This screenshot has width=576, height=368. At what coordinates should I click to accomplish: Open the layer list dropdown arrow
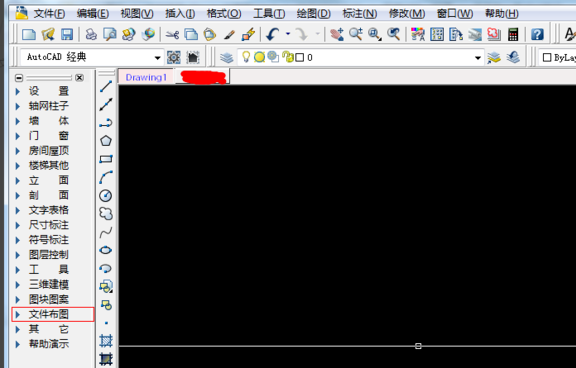pyautogui.click(x=478, y=58)
